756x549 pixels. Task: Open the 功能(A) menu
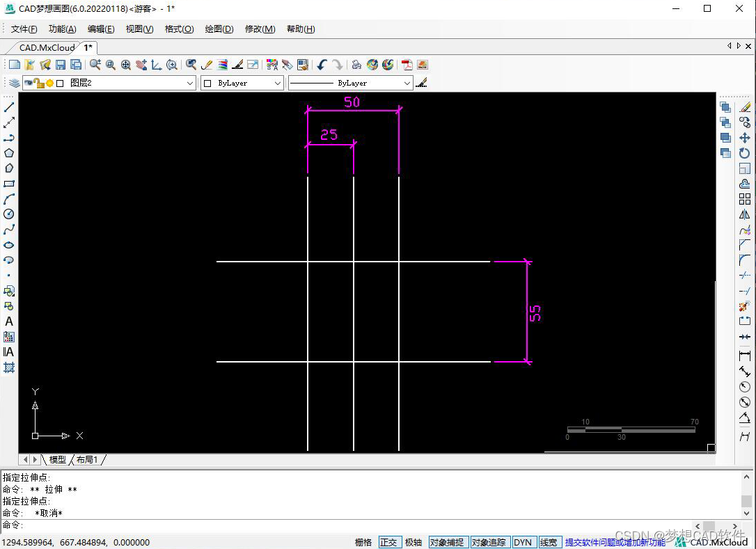(63, 29)
